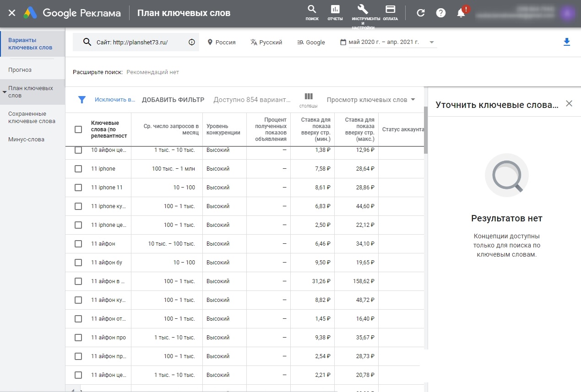Open Сохраненные ключевые слова sidebar item
The image size is (581, 392).
click(33, 118)
